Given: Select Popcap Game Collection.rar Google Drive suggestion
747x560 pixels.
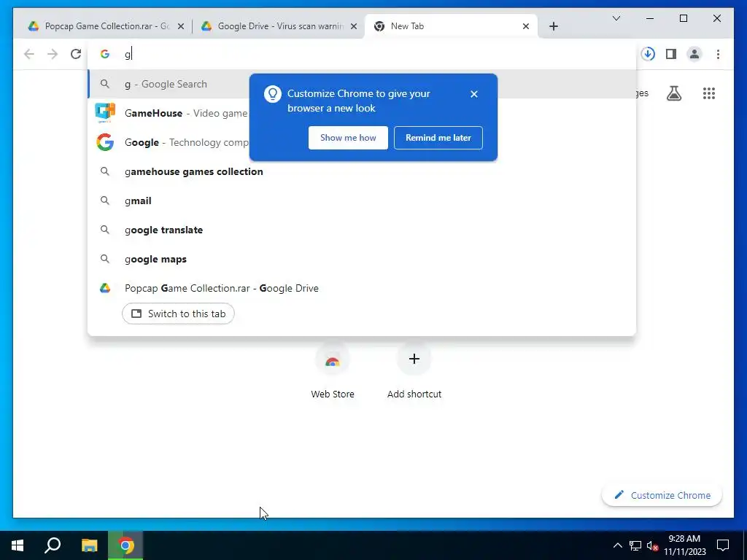Looking at the screenshot, I should click(362, 288).
